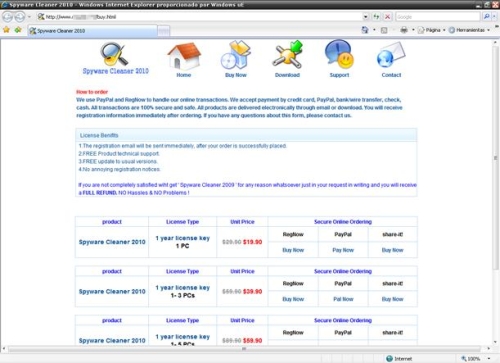Open the Home house icon
500x363 pixels.
[x=184, y=55]
